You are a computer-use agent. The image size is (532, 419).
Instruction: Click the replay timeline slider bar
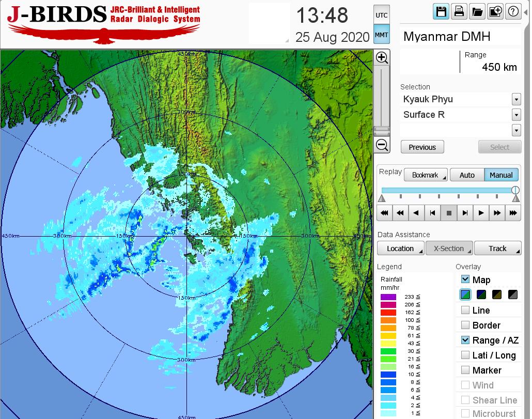click(x=447, y=191)
